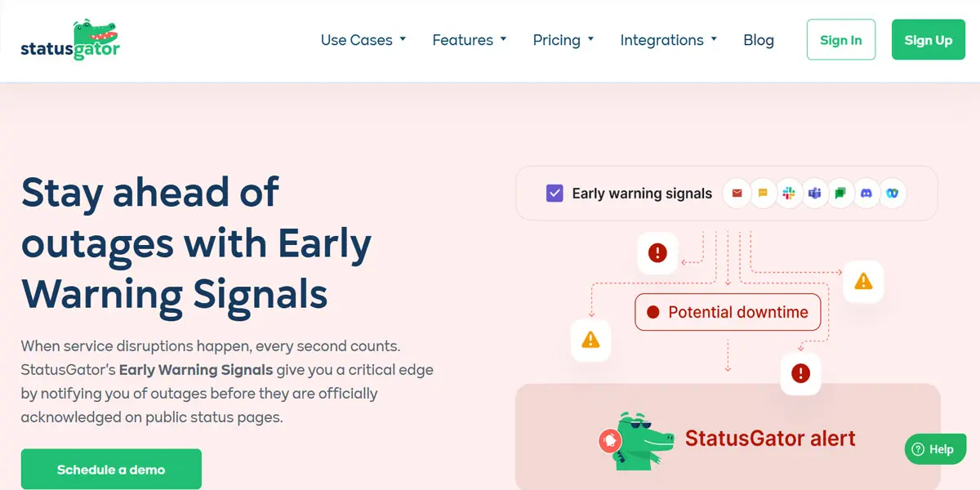Click the Slack integration icon
This screenshot has height=490, width=980.
(789, 194)
